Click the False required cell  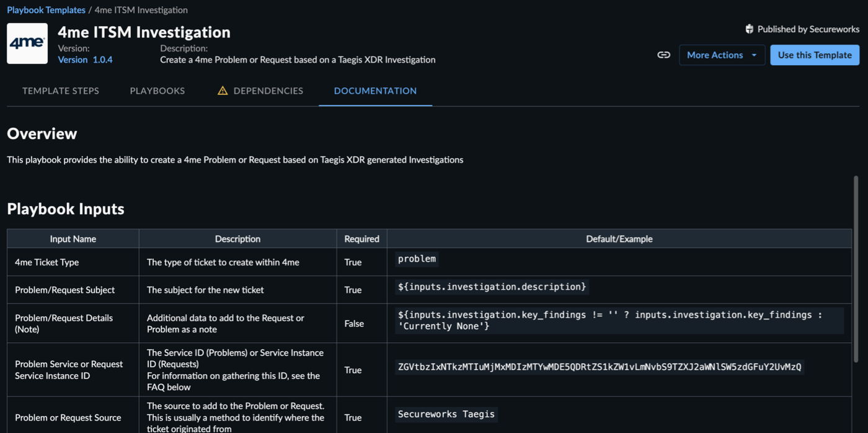click(x=362, y=323)
